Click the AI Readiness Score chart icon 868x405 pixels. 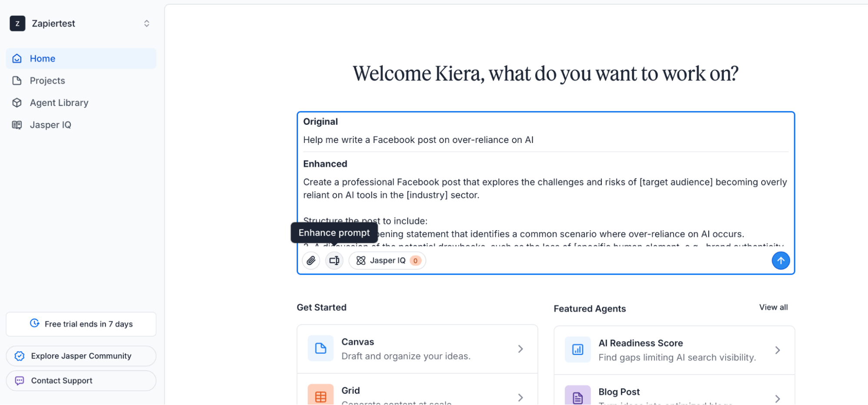(x=578, y=350)
